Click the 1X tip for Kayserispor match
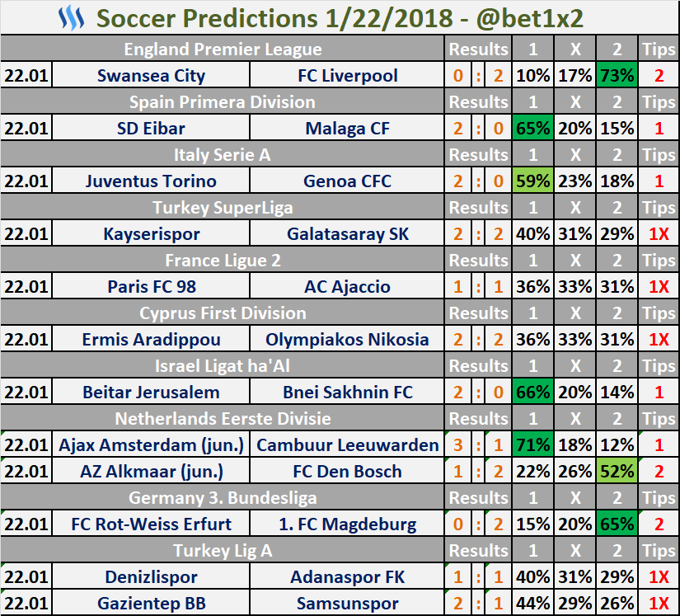 pos(659,234)
